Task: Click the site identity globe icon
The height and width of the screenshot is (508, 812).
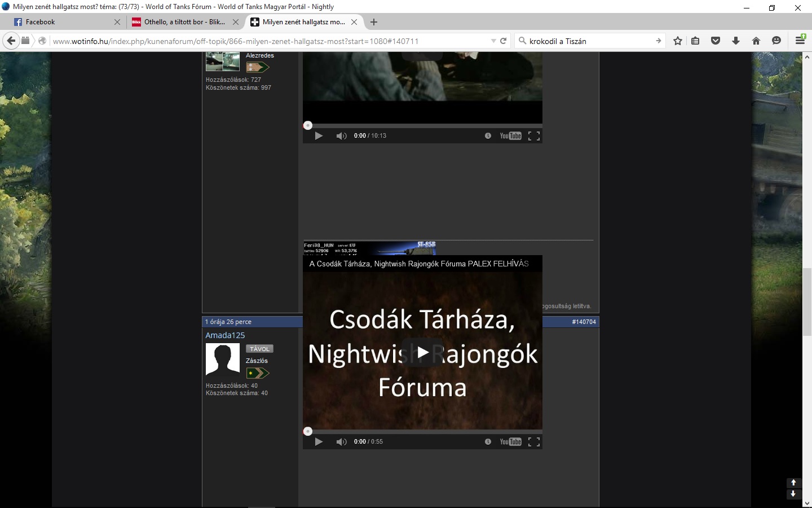Action: [x=42, y=41]
